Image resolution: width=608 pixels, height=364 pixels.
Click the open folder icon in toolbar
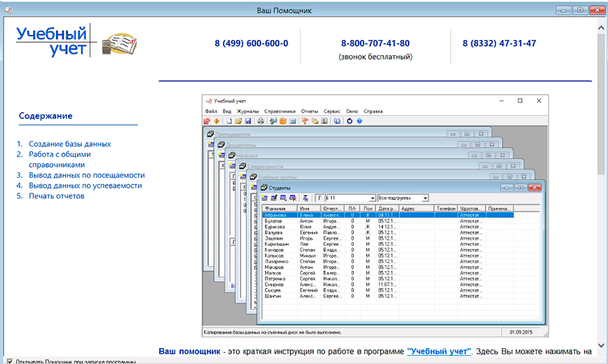coord(239,121)
